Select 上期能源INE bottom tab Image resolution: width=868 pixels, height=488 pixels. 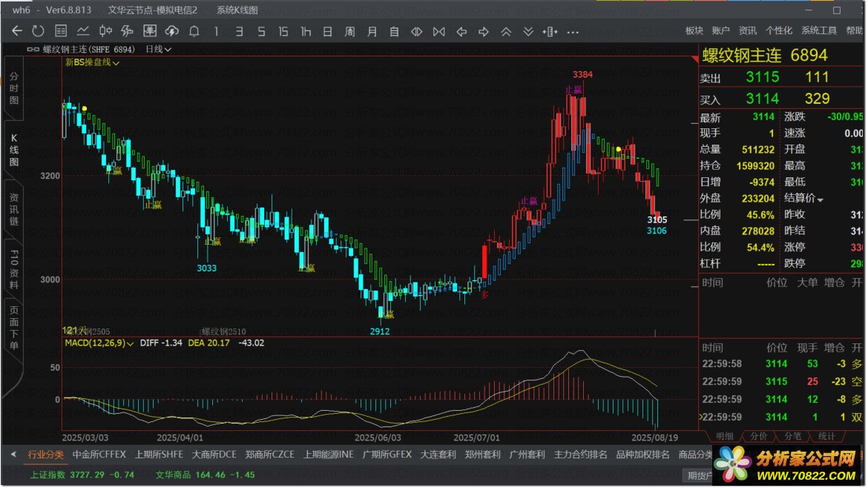coord(328,454)
